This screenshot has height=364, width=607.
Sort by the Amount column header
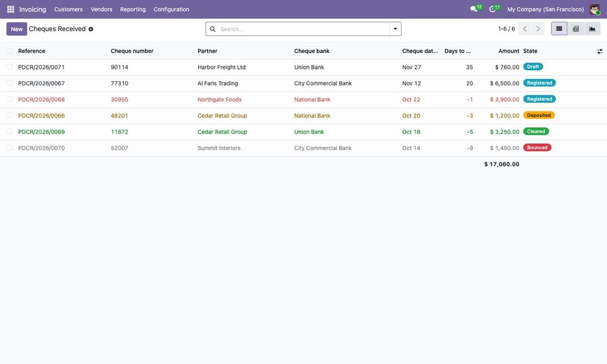click(x=508, y=51)
